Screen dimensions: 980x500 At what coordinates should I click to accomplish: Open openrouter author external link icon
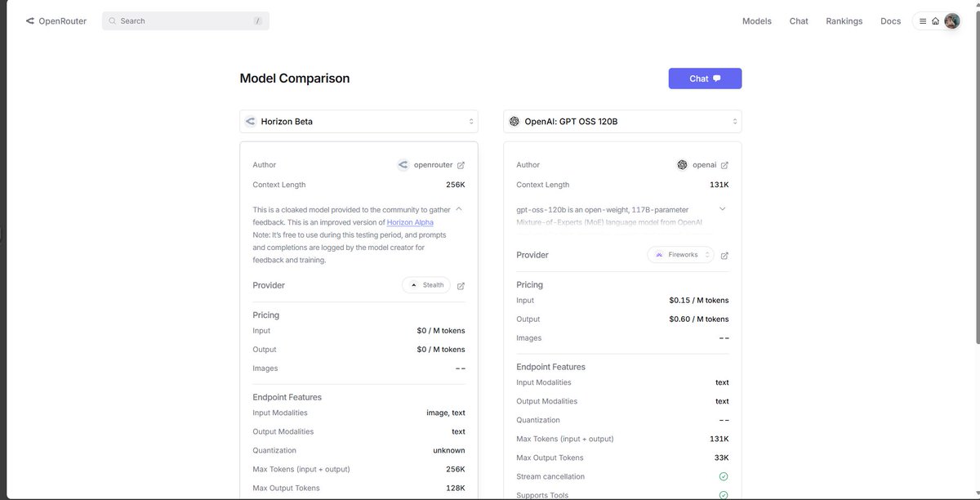pos(461,165)
